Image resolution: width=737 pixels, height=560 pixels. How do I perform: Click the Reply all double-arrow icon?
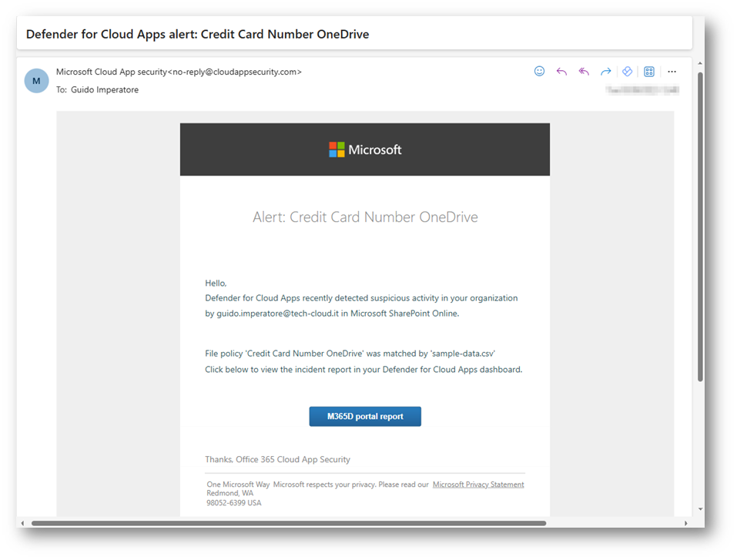[x=584, y=72]
